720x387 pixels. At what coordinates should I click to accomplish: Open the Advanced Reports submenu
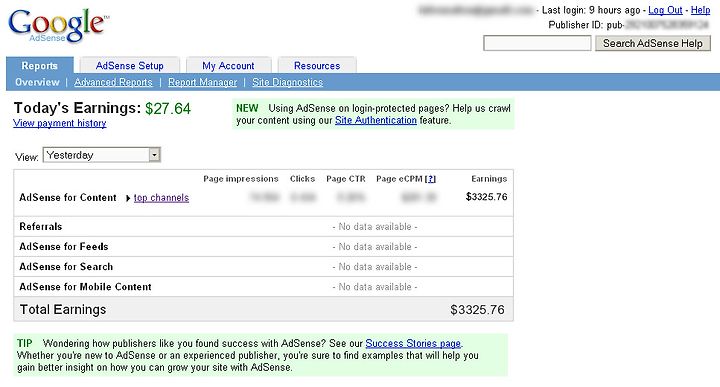(x=113, y=82)
